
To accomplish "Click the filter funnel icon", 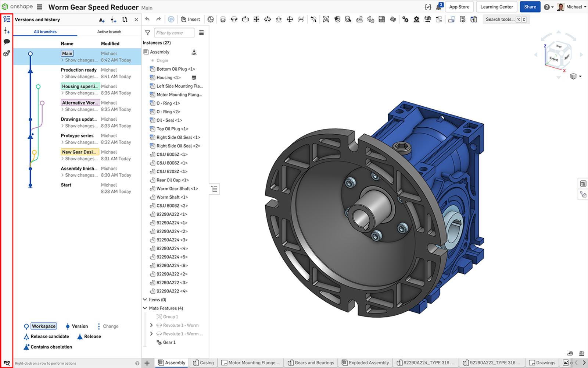I will pos(147,33).
